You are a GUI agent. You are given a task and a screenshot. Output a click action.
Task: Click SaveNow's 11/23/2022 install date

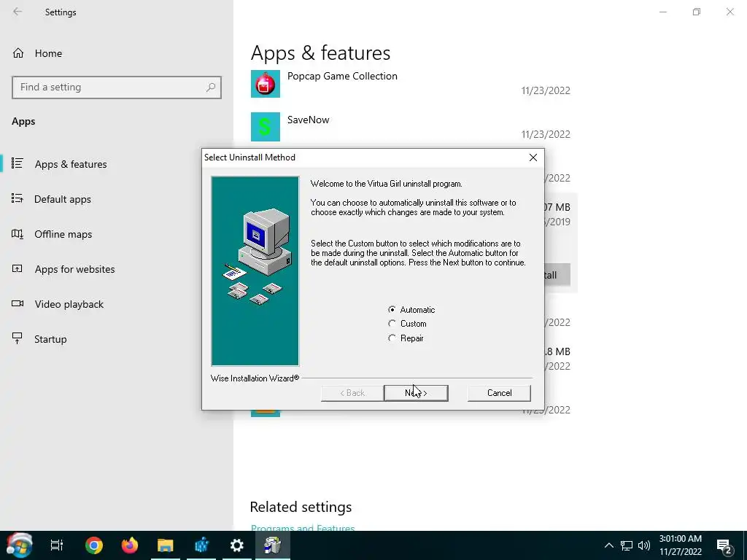pyautogui.click(x=546, y=134)
